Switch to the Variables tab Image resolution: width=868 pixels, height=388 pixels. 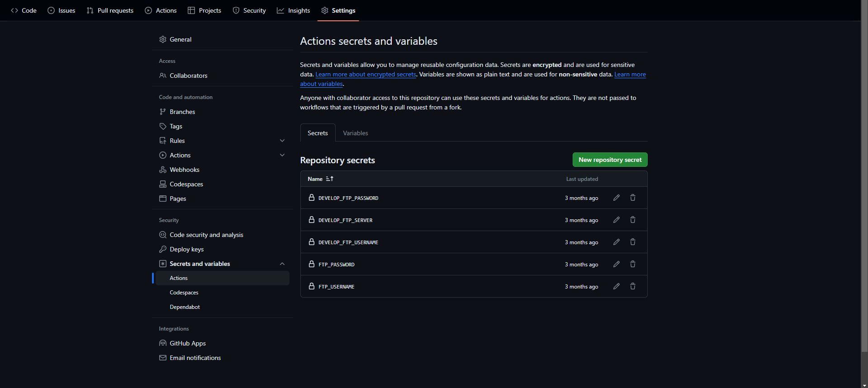[356, 133]
